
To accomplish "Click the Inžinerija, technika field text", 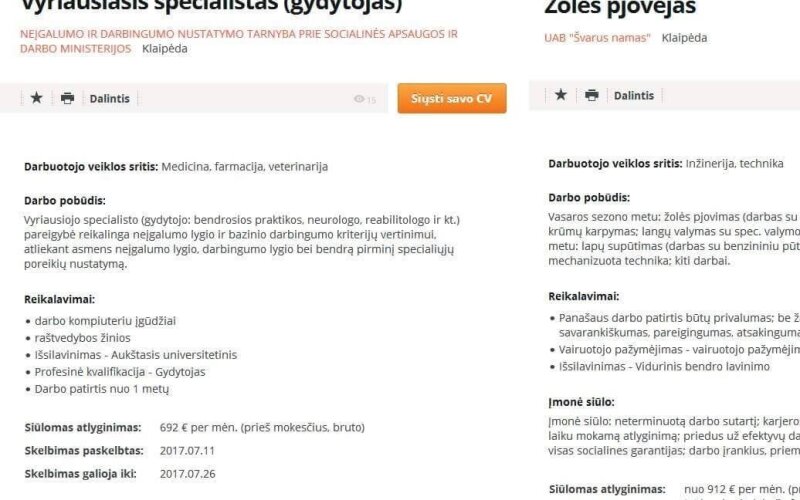I will pos(734,164).
